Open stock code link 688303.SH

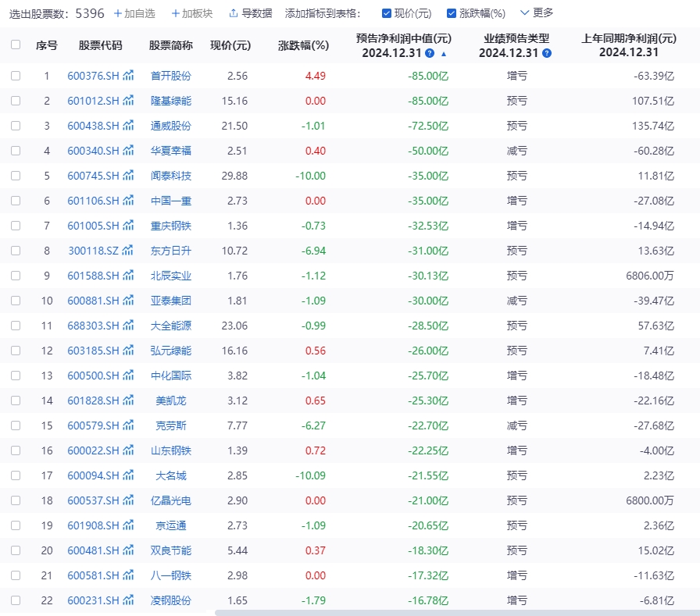[x=93, y=326]
